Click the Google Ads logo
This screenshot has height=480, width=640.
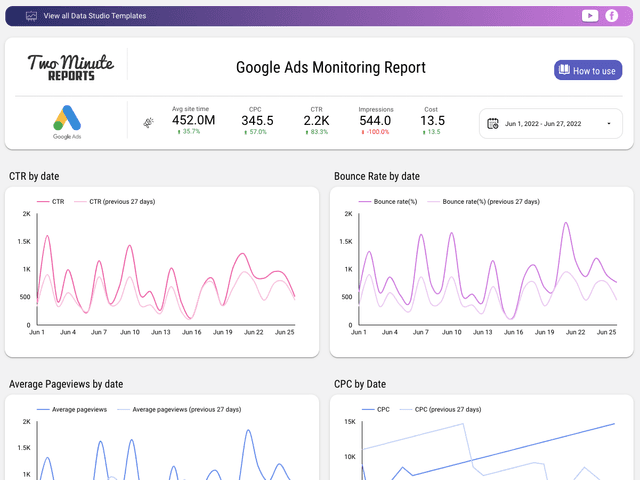coord(67,122)
